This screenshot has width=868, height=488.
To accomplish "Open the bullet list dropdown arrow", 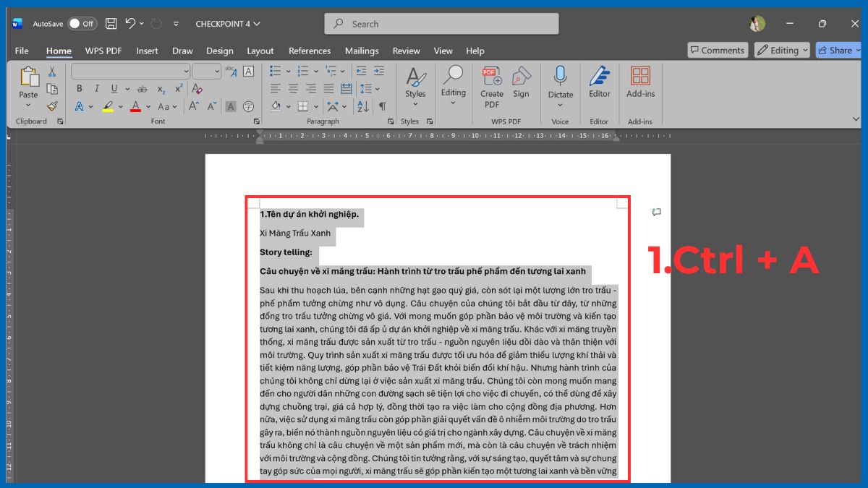I will pyautogui.click(x=288, y=72).
